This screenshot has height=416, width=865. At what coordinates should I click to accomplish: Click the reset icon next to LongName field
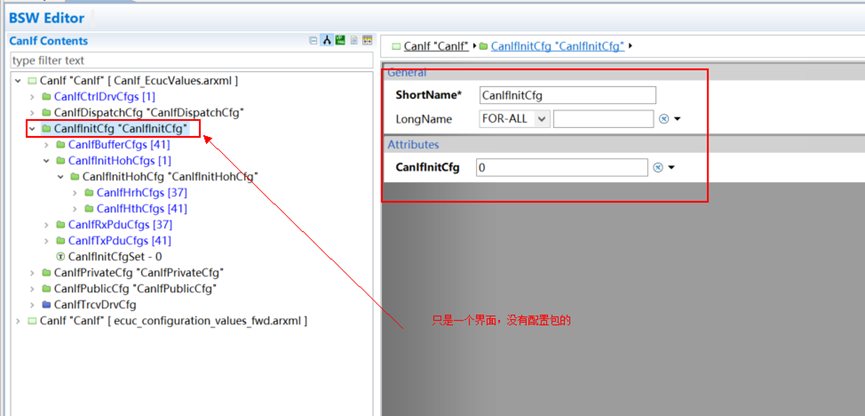(x=662, y=119)
